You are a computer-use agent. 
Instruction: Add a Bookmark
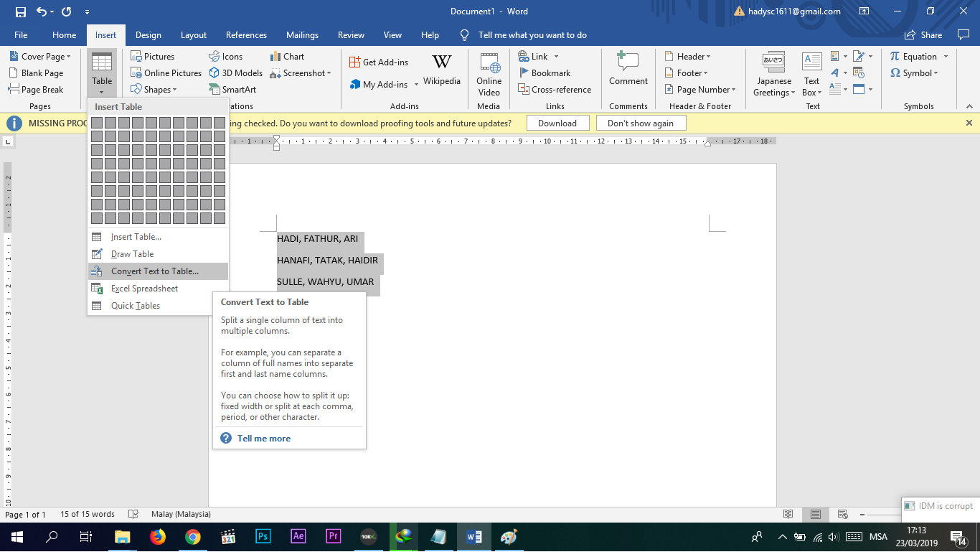pyautogui.click(x=547, y=72)
